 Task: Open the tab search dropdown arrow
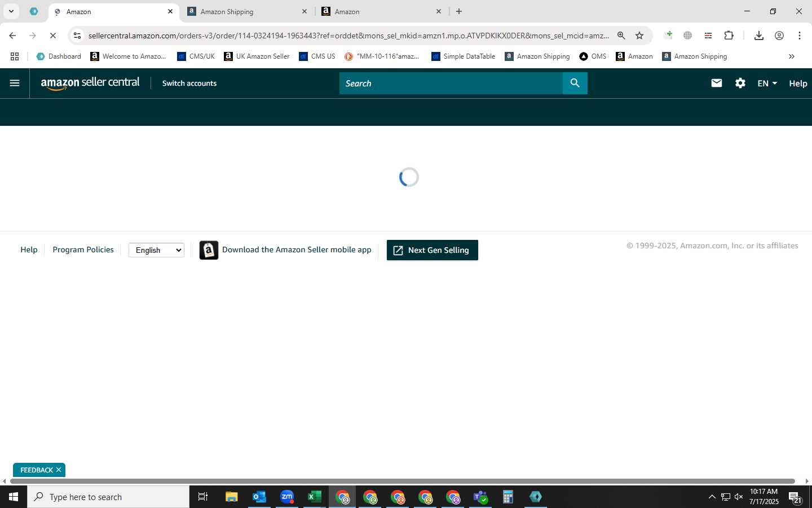[x=11, y=11]
